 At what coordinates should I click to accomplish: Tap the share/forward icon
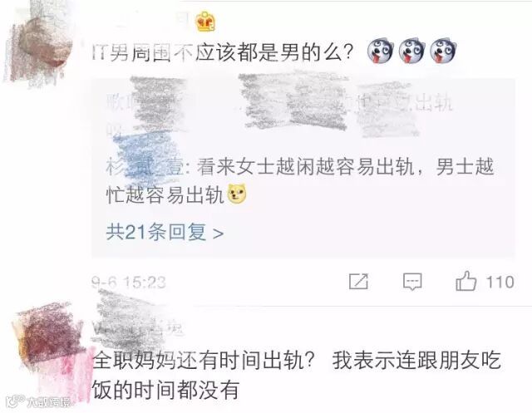point(358,282)
